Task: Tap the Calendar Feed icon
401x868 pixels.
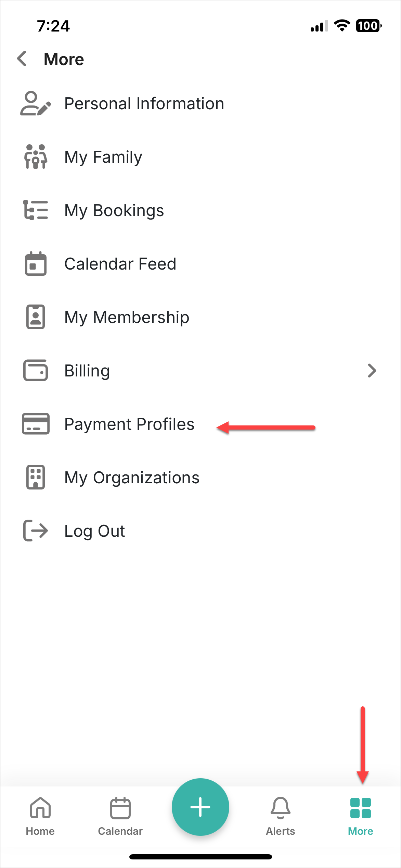Action: [x=35, y=263]
